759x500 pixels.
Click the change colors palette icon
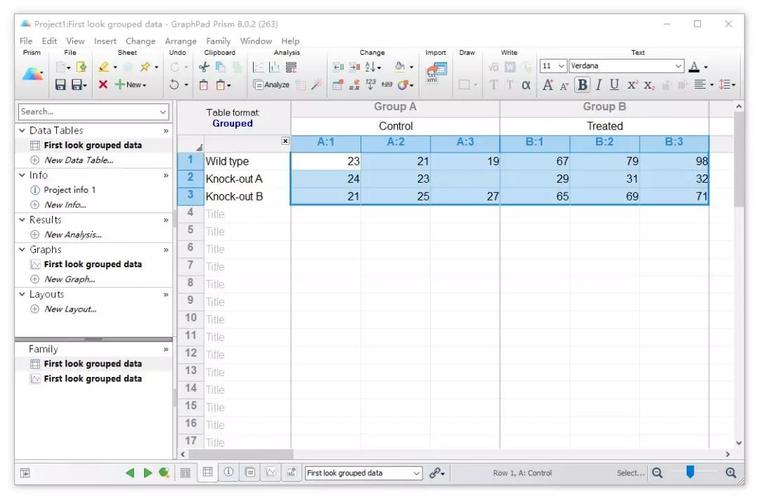403,85
